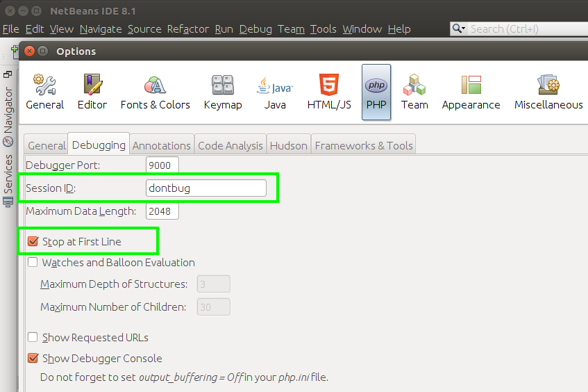Open the General options category
This screenshot has height=392, width=588.
[x=44, y=92]
